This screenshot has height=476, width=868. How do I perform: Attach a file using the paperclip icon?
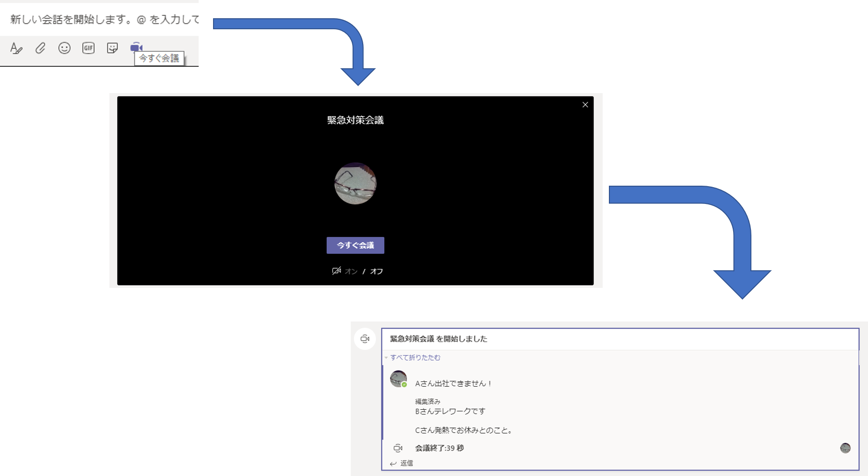click(x=40, y=48)
